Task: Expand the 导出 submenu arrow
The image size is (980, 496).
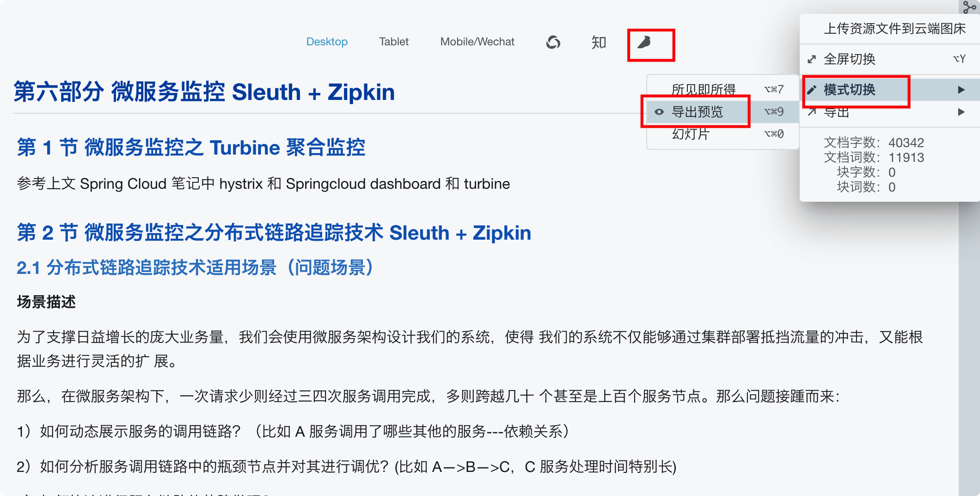Action: point(962,112)
